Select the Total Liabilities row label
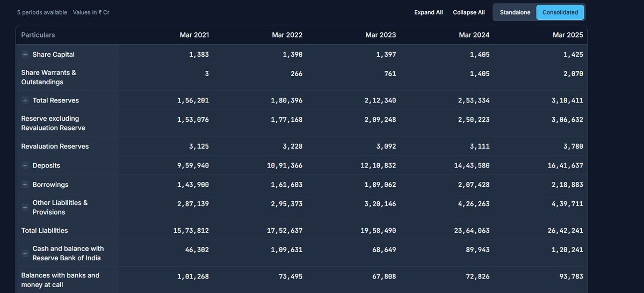This screenshot has height=293, width=644. [x=45, y=231]
